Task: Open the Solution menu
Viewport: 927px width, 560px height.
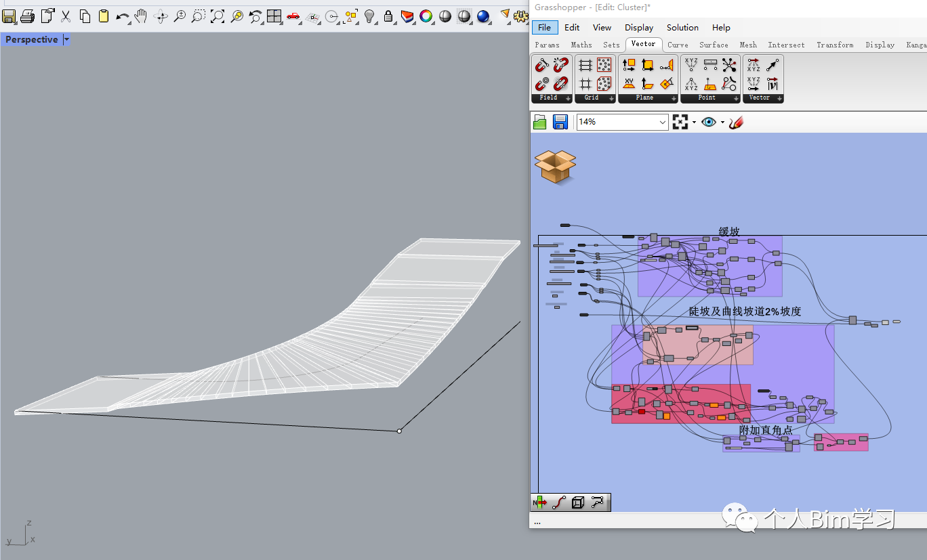Action: 682,28
